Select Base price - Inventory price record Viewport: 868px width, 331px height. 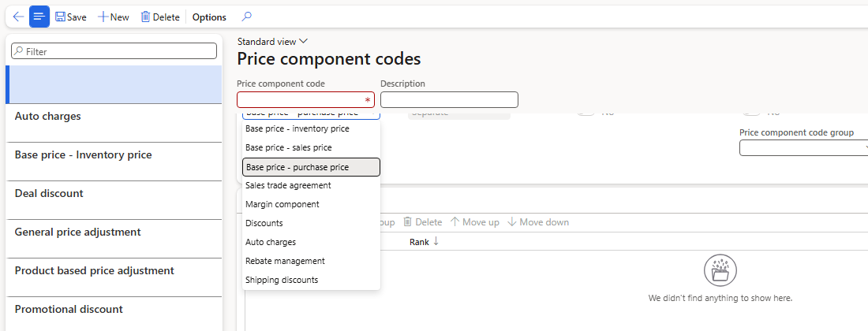coord(114,162)
